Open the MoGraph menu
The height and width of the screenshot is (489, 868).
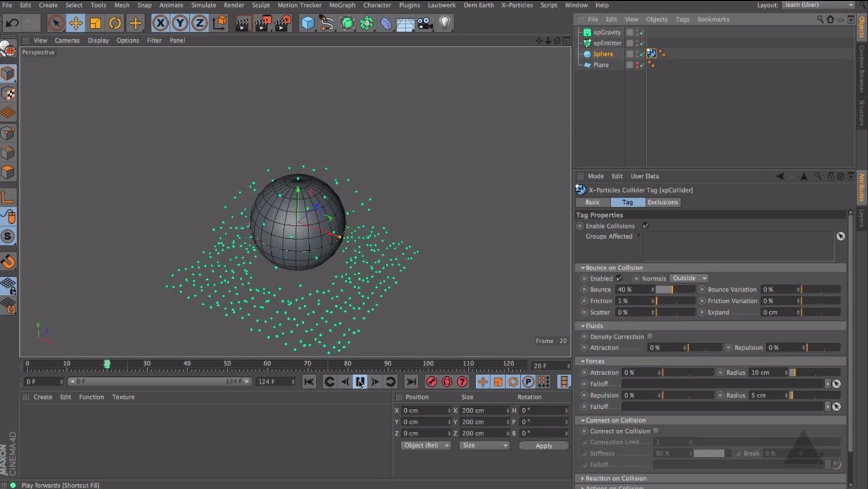[x=342, y=5]
